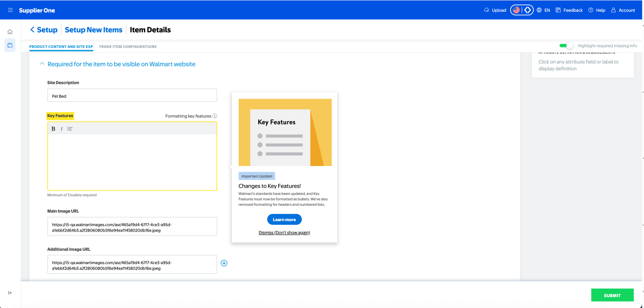Click the Key Features label

[60, 116]
